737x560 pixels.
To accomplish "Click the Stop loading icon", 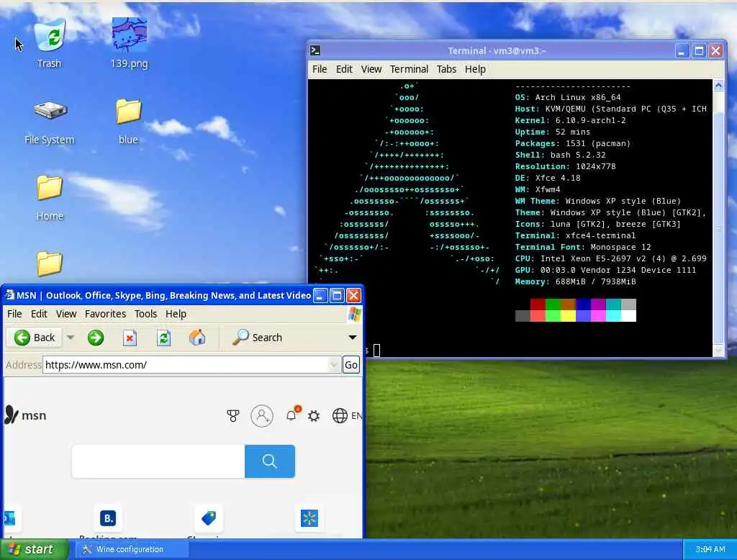I will (x=130, y=338).
